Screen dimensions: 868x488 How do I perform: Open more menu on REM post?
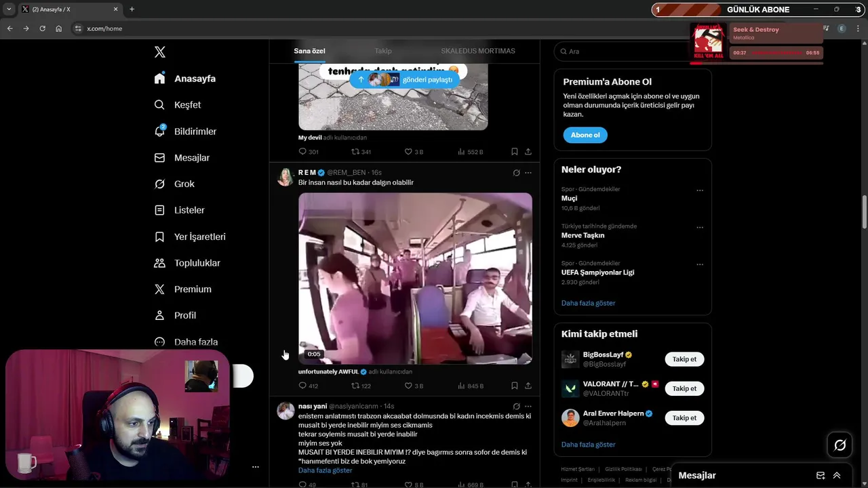[x=528, y=173]
